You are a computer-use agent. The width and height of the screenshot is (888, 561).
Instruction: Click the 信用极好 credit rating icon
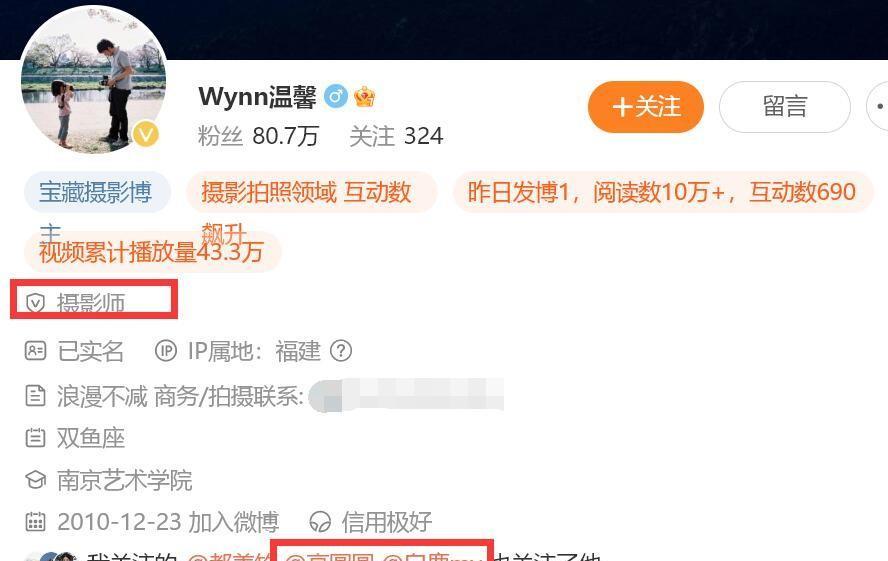(x=321, y=521)
